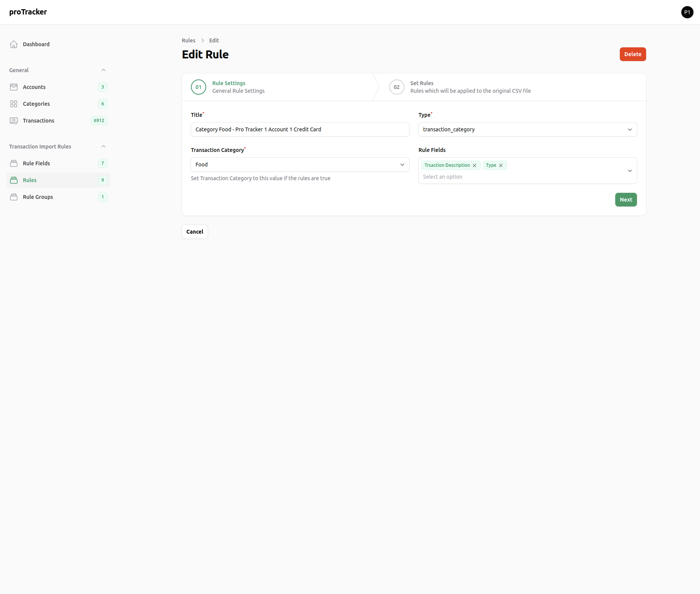Click the Transactions money icon
This screenshot has width=700, height=594.
14,121
